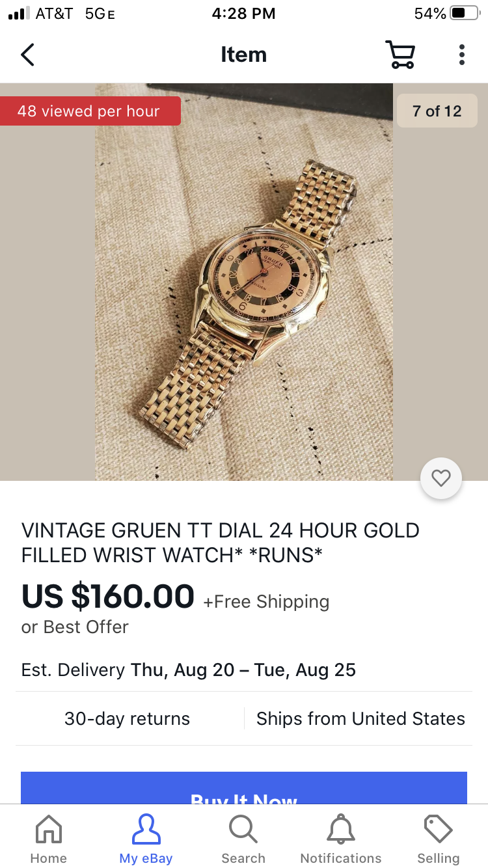This screenshot has height=868, width=488.
Task: Tap the 30-day returns info
Action: coord(128,718)
